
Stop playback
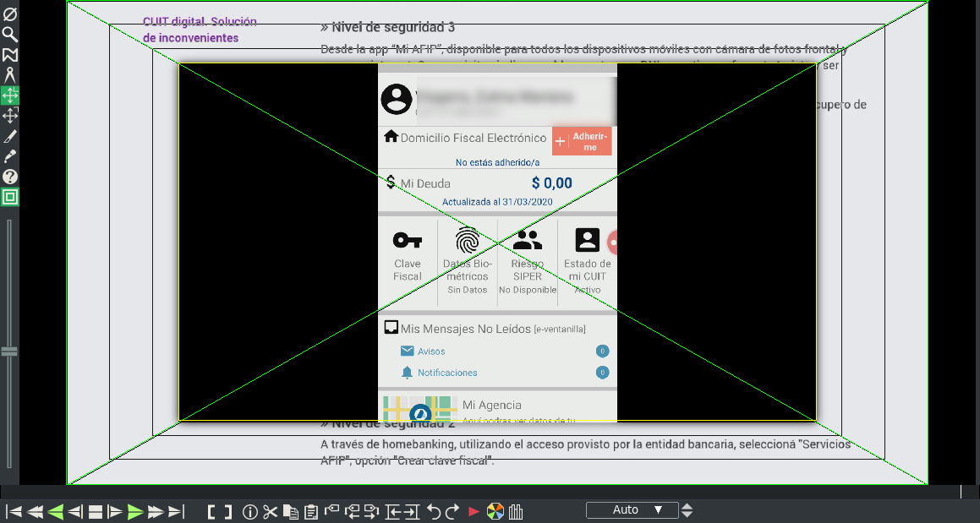coord(96,511)
